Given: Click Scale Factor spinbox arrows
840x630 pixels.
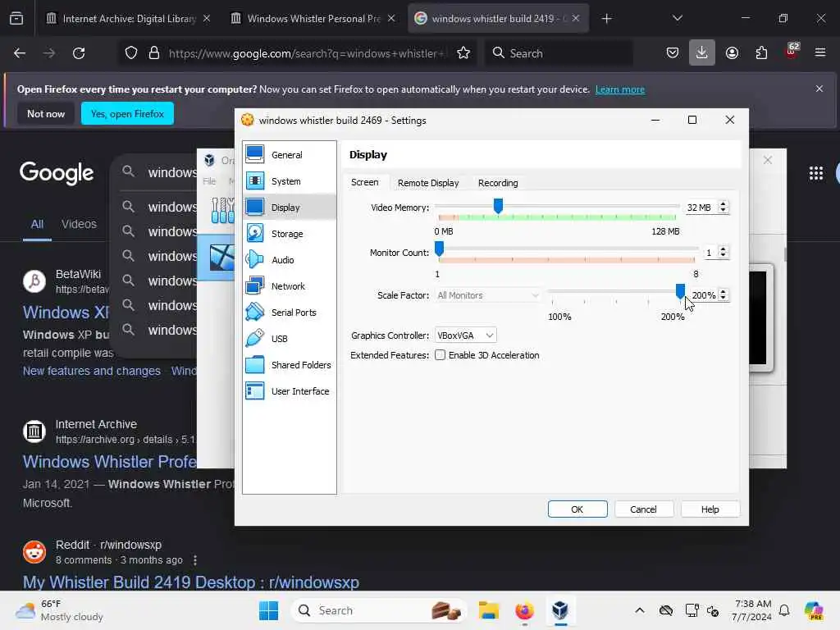Looking at the screenshot, I should tap(724, 295).
